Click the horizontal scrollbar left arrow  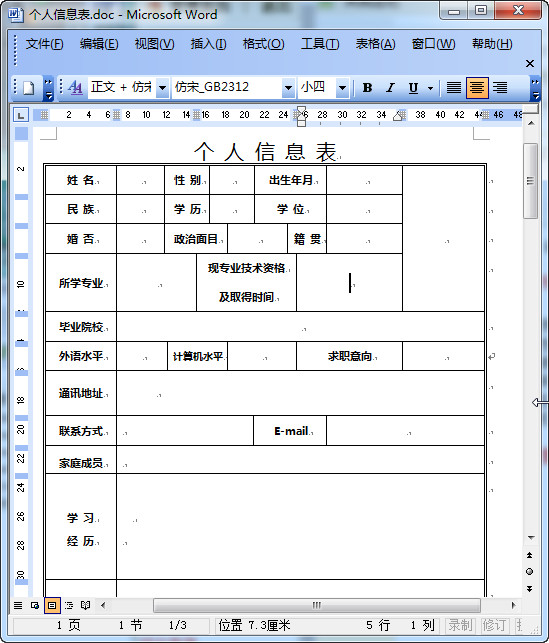point(103,605)
